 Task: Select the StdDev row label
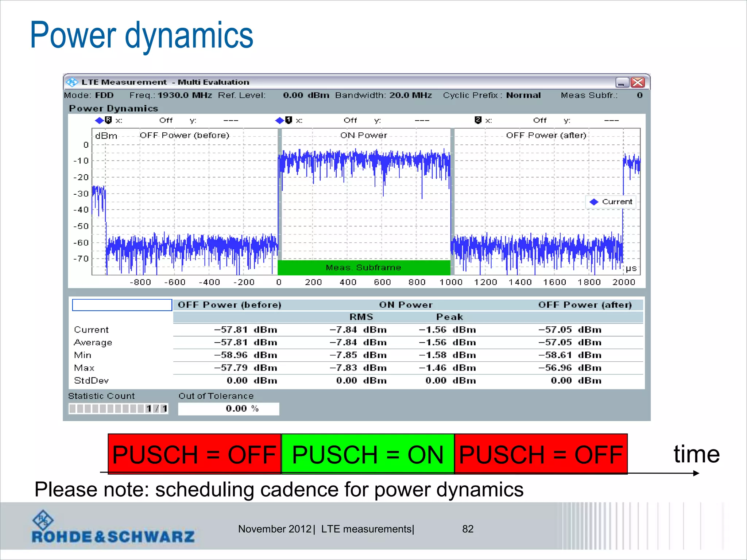[x=91, y=381]
